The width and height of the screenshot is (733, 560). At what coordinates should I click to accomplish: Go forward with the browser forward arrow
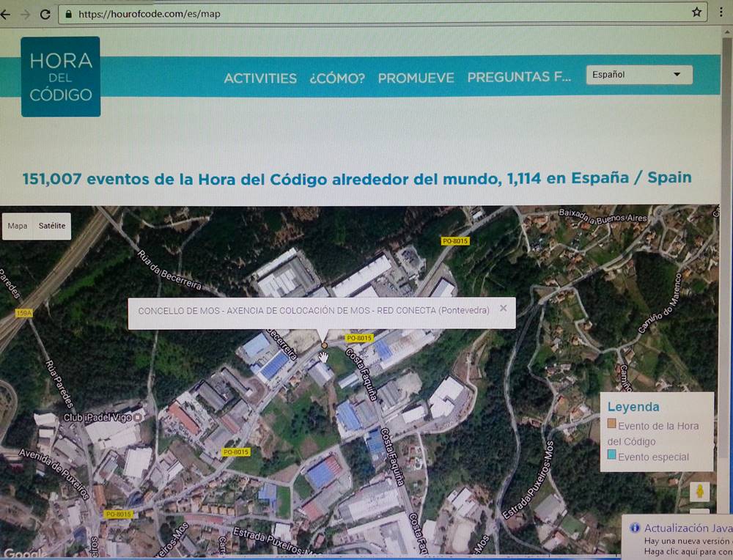(x=25, y=15)
